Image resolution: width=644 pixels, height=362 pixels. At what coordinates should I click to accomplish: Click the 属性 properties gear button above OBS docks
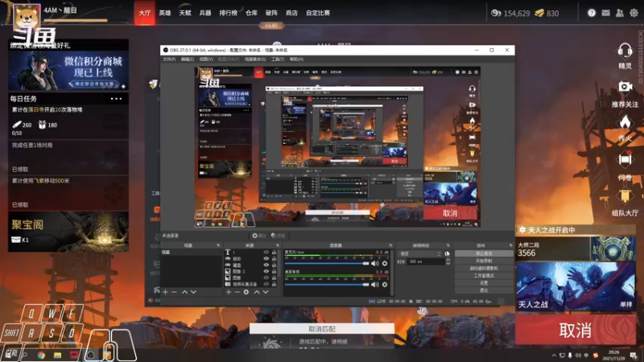click(258, 236)
